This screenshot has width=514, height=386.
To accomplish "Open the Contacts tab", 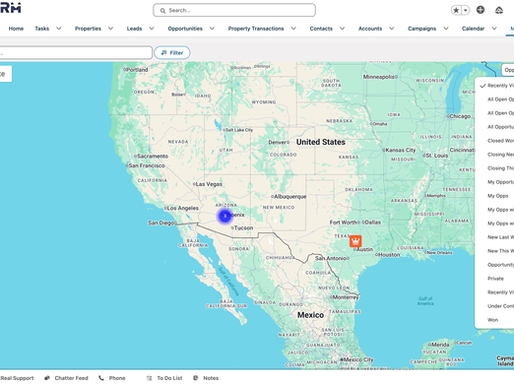I will 321,29.
